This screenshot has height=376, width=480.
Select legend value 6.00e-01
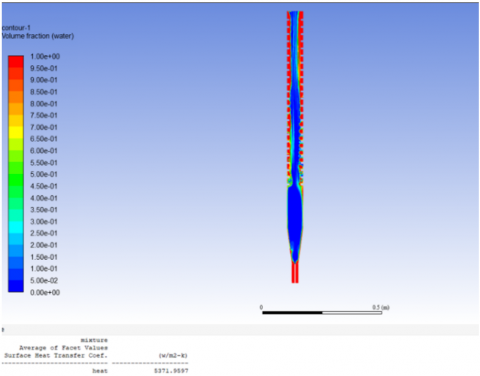coord(44,151)
